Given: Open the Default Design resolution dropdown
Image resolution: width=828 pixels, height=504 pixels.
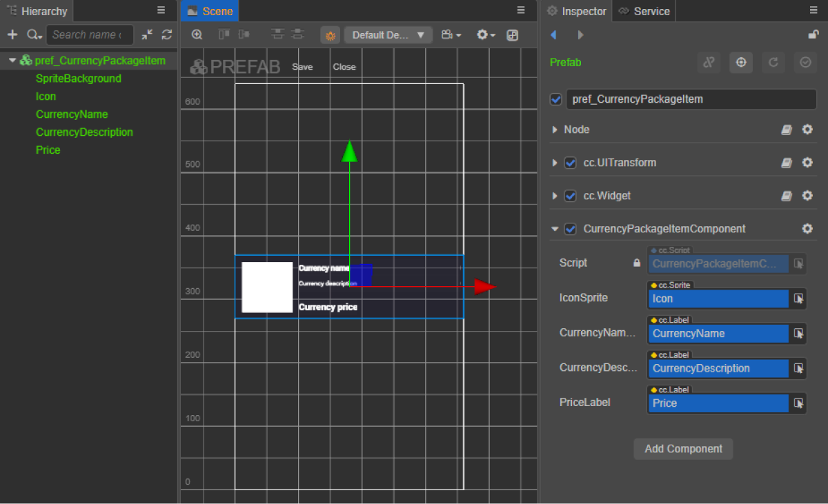Looking at the screenshot, I should click(x=388, y=35).
